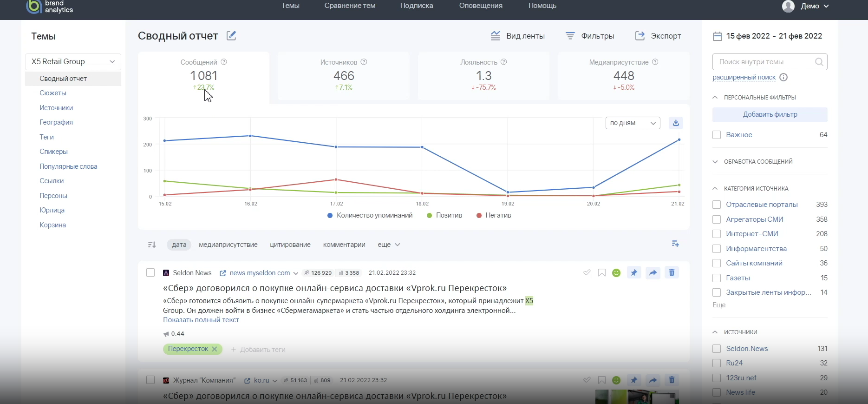The image size is (868, 404).
Task: Enable the Отраслевые порталы checkbox
Action: coord(717,205)
